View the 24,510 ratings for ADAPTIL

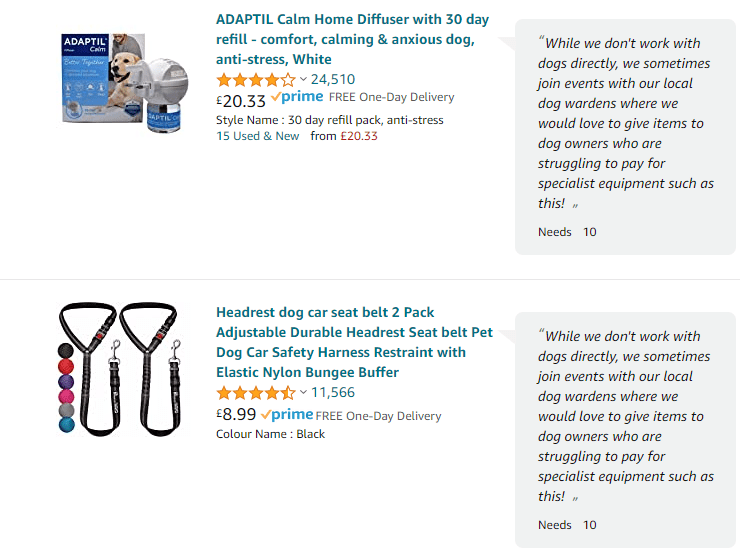333,79
